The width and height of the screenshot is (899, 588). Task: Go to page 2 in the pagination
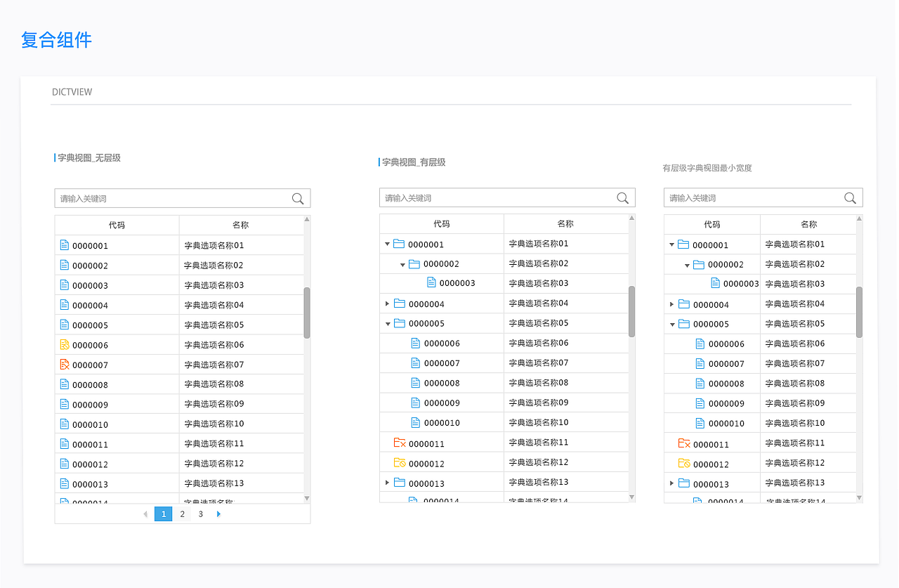tap(182, 514)
